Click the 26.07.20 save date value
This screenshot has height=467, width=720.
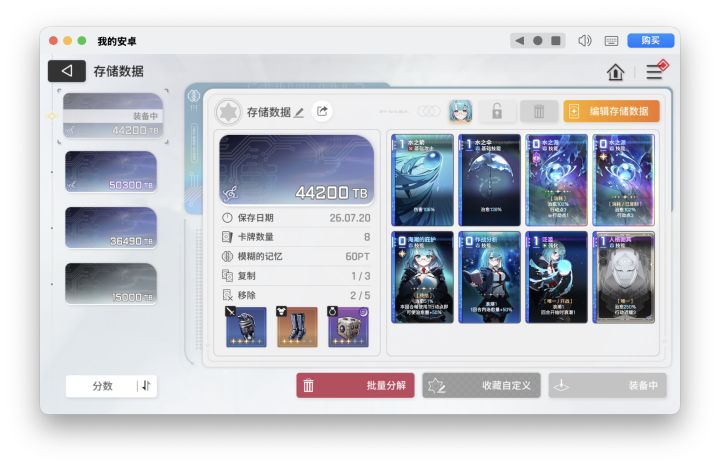(x=350, y=218)
